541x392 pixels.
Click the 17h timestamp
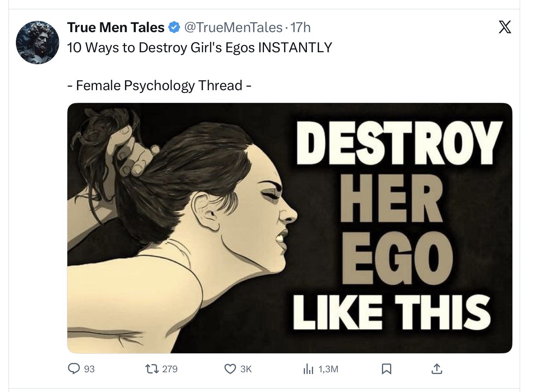[301, 27]
